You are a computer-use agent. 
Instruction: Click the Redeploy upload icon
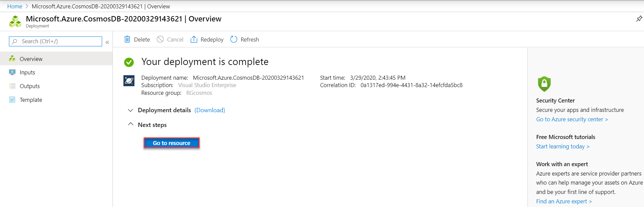pos(194,40)
